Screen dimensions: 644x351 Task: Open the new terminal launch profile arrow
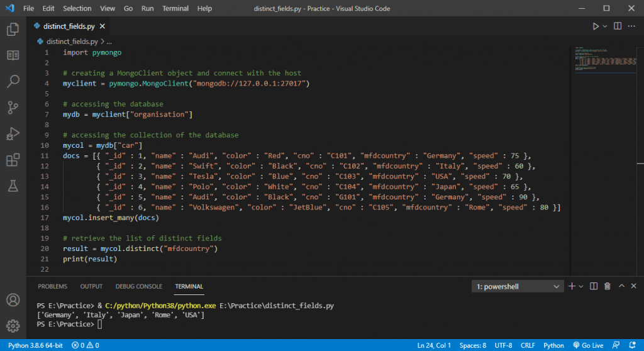(x=580, y=286)
